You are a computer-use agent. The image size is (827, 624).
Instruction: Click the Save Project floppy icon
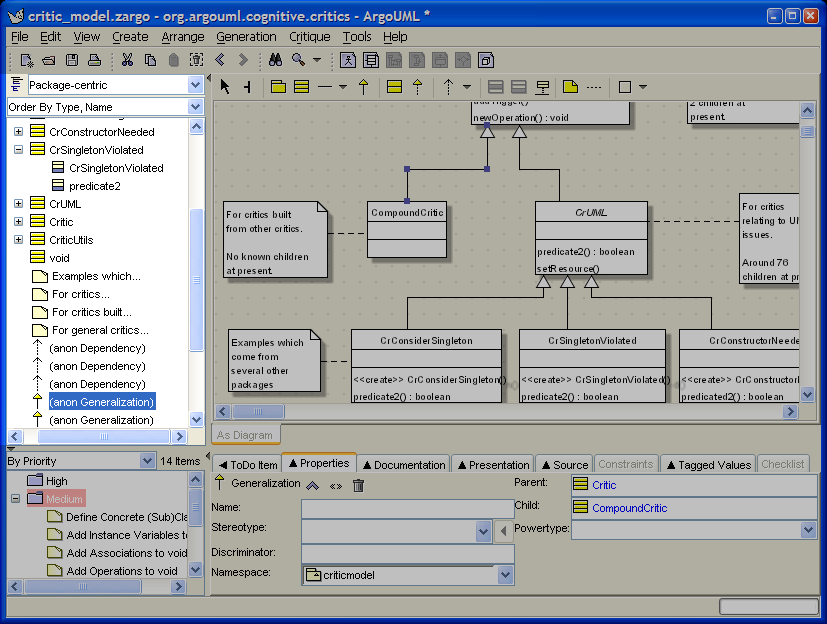[x=71, y=61]
